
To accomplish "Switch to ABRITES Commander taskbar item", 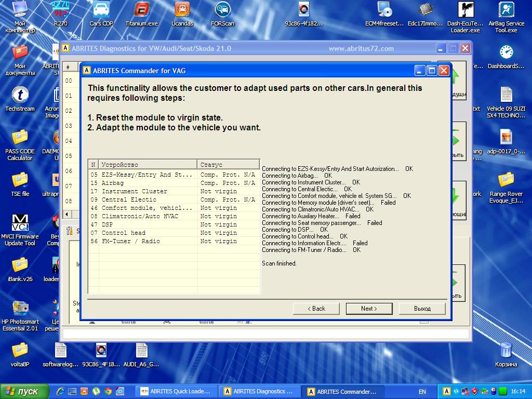I will [x=343, y=392].
